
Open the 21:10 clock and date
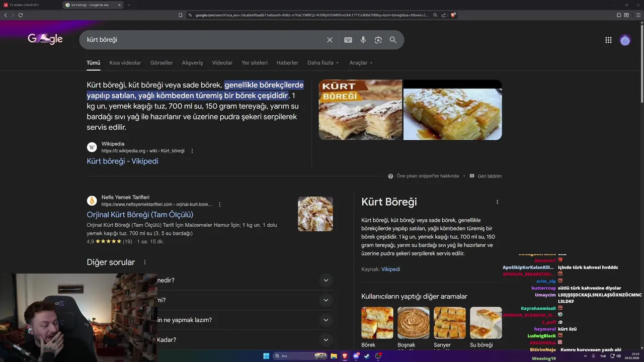(632, 356)
